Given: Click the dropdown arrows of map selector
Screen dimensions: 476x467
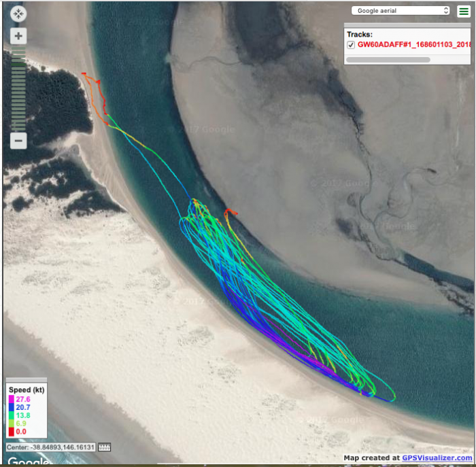Looking at the screenshot, I should 445,10.
